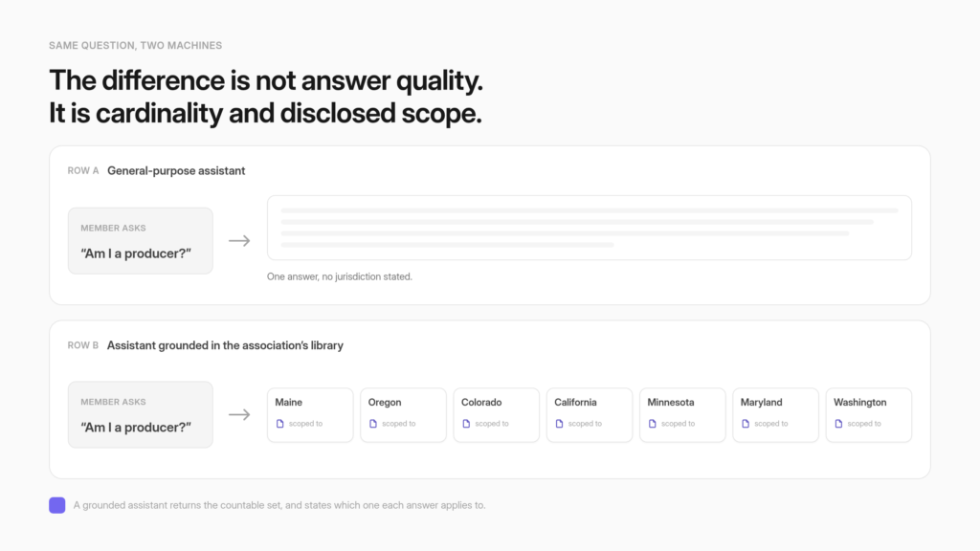Click the document icon in the Maryland card

(746, 424)
